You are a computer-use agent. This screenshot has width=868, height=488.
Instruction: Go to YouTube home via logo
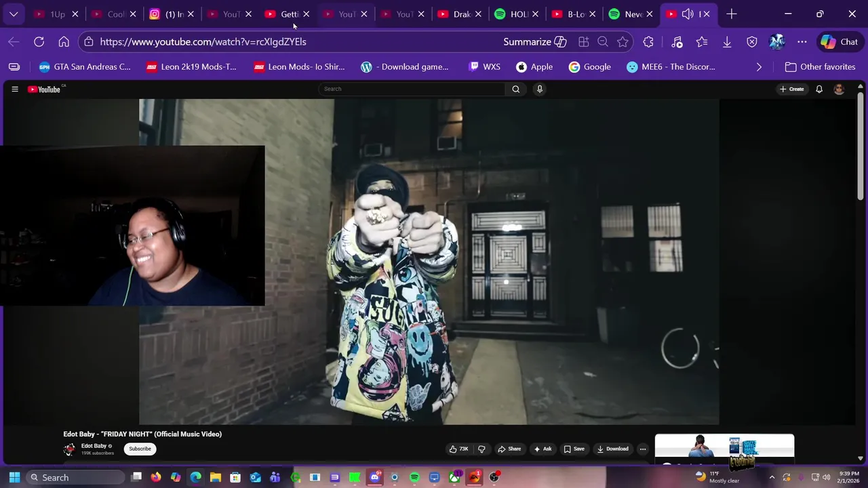click(44, 89)
